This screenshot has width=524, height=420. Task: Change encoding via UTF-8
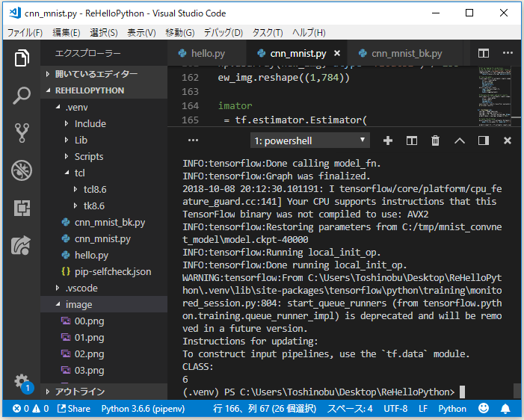pyautogui.click(x=395, y=409)
